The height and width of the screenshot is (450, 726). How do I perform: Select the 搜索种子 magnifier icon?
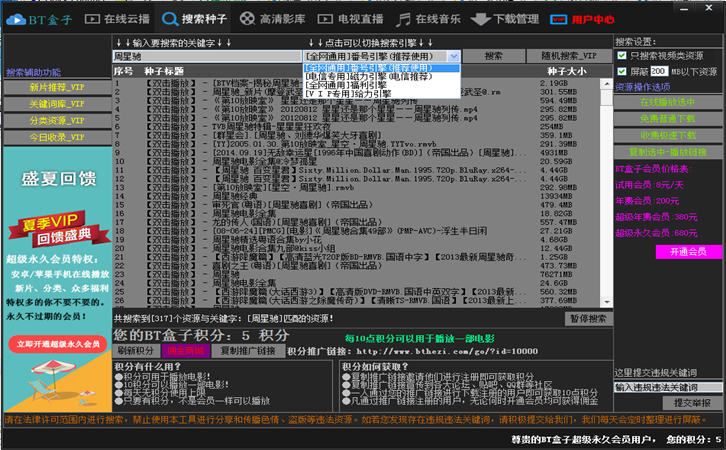point(170,19)
